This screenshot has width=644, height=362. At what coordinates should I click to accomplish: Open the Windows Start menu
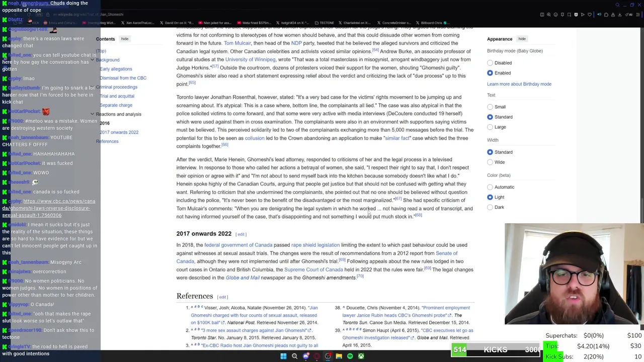click(283, 356)
